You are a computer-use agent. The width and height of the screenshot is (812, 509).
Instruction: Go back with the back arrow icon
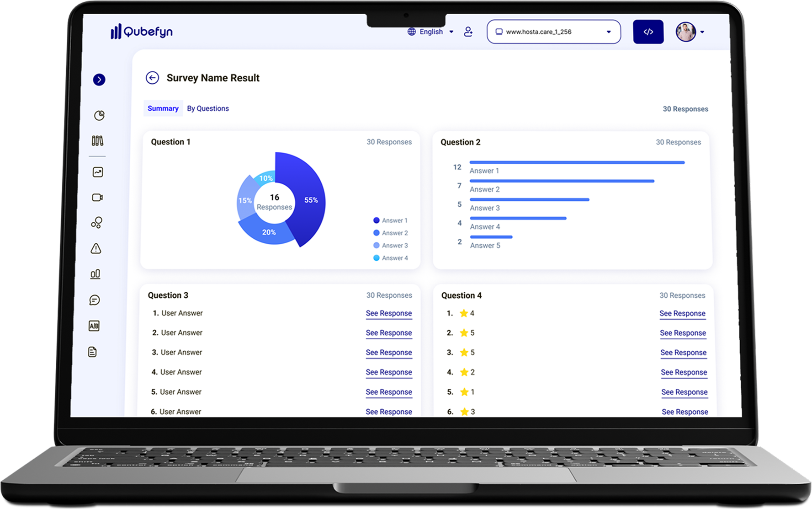click(x=152, y=78)
